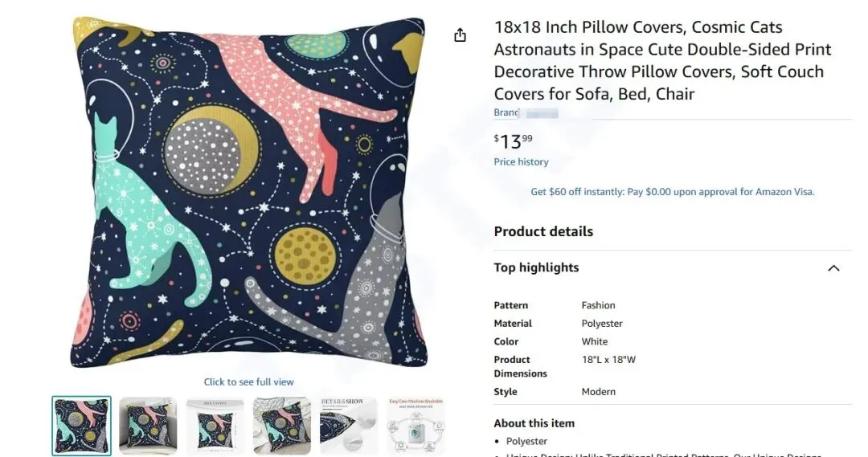The height and width of the screenshot is (457, 868).
Task: Select the first pillow thumbnail
Action: pos(82,426)
